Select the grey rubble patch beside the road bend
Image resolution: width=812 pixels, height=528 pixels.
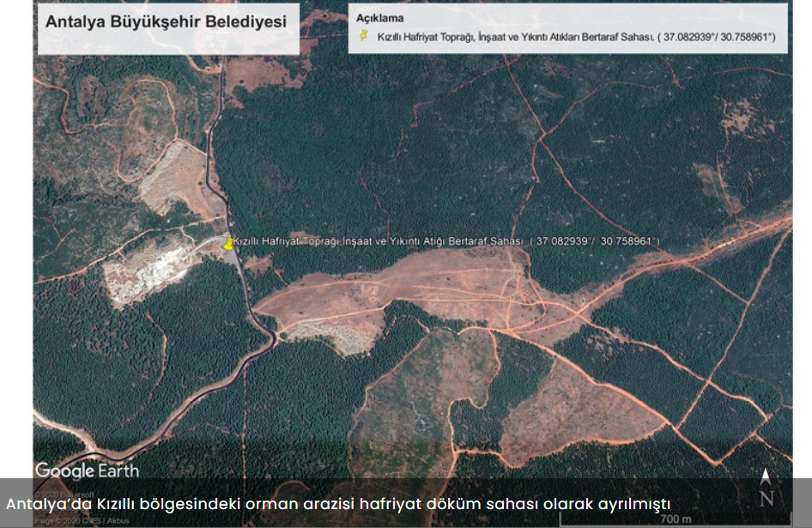(x=331, y=334)
